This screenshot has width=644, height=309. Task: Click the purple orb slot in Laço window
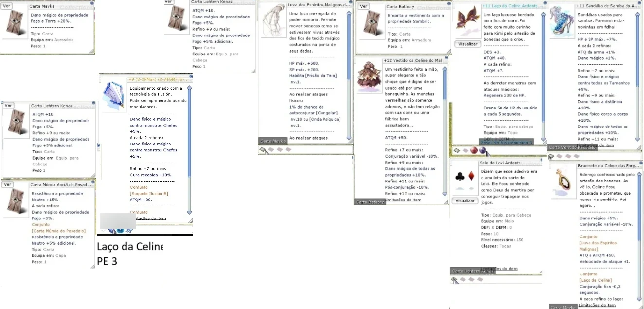coord(482,150)
